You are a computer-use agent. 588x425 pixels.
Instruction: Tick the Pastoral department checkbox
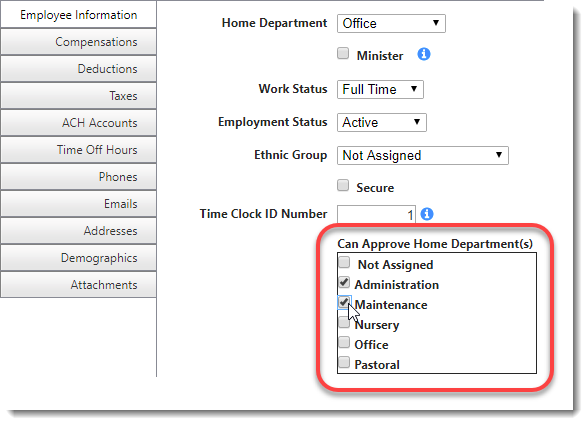[344, 362]
